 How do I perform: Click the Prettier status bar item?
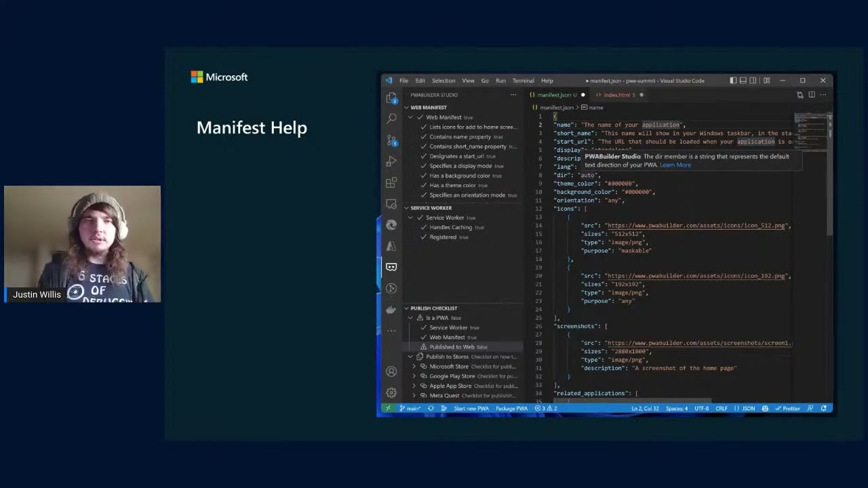tap(788, 409)
